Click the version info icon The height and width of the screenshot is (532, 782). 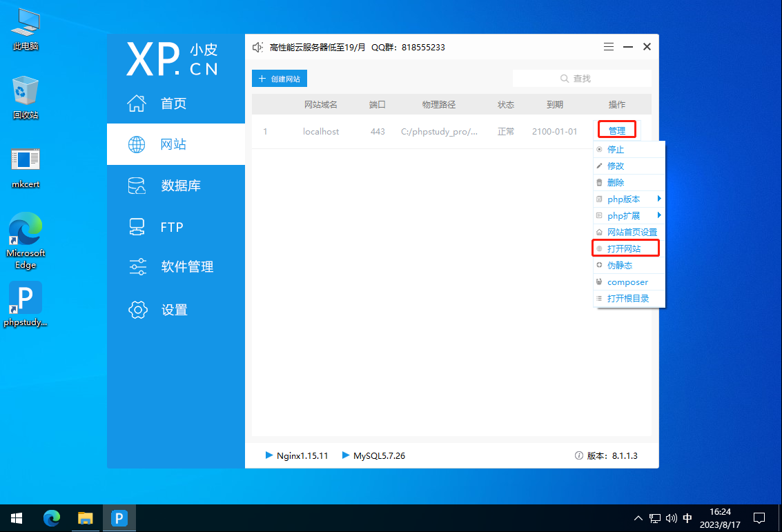pos(578,455)
